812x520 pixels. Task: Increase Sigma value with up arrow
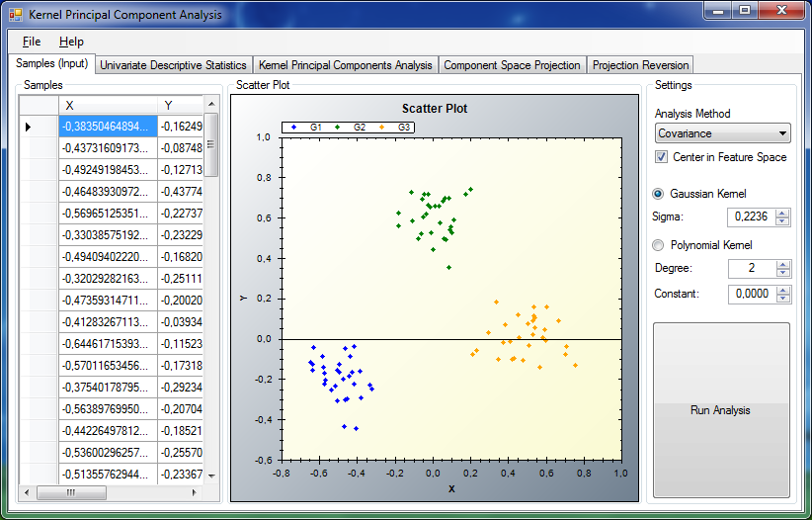[783, 214]
